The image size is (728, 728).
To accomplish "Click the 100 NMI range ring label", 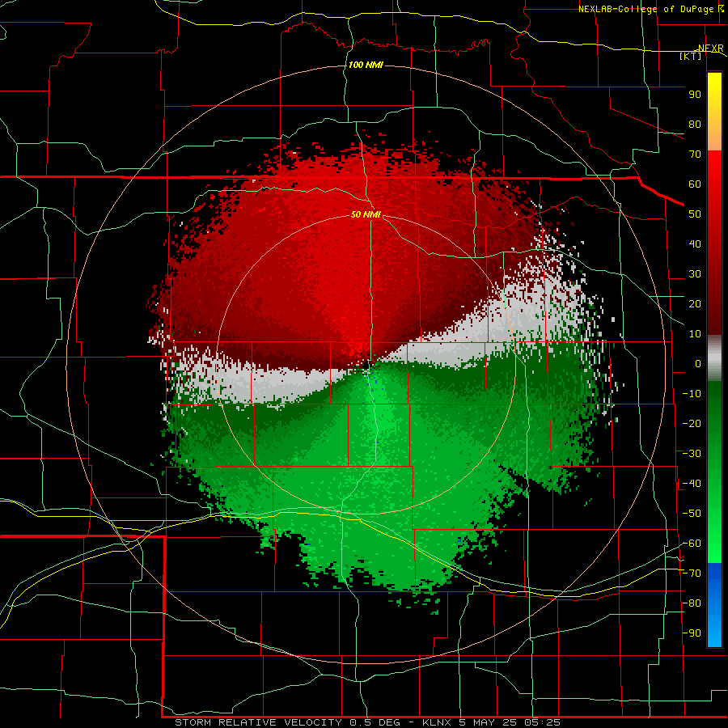I will 366,65.
